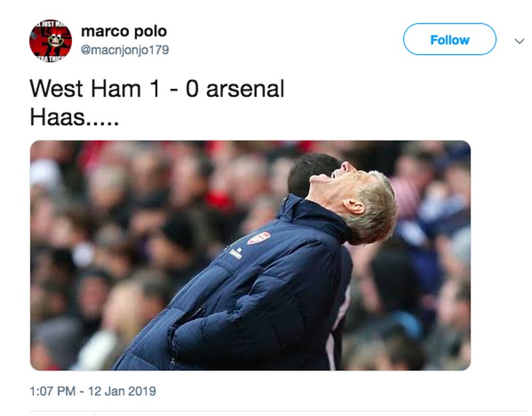Follow the marco polo account
Screen dimensions: 532x416
[449, 40]
